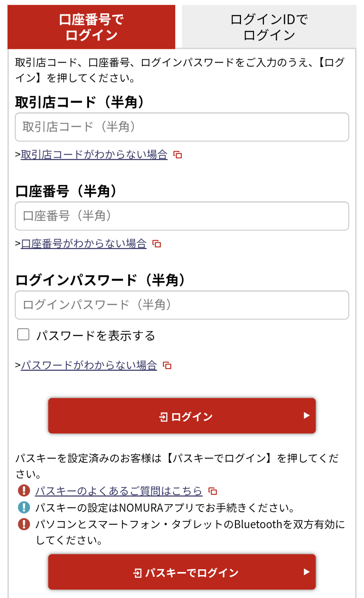Viewport: 364px width, 598px height.
Task: Click external-link icon beside パスワードがわからない場合
Action: (167, 365)
